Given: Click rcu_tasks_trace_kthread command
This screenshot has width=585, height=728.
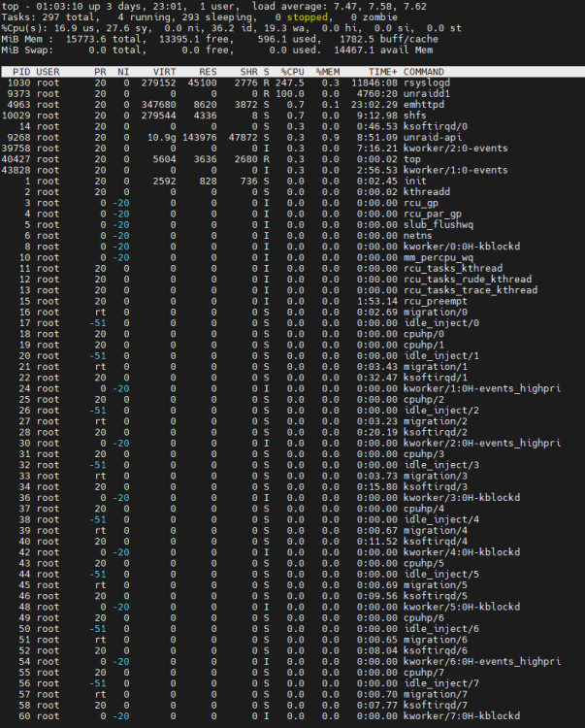Looking at the screenshot, I should (x=471, y=290).
